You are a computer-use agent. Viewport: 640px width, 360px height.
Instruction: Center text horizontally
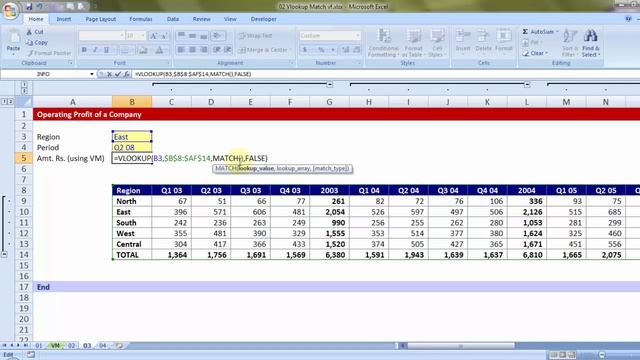pyautogui.click(x=193, y=50)
